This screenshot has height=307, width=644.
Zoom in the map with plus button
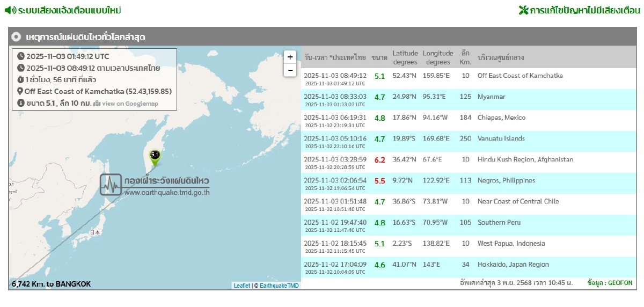point(290,57)
